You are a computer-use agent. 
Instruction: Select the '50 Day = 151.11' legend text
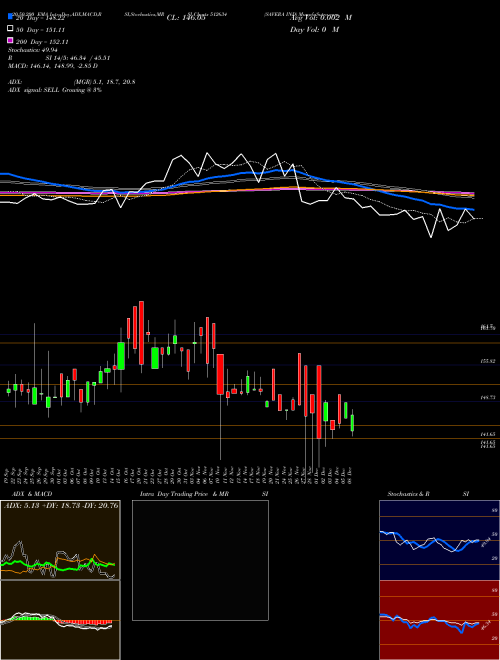[40, 30]
